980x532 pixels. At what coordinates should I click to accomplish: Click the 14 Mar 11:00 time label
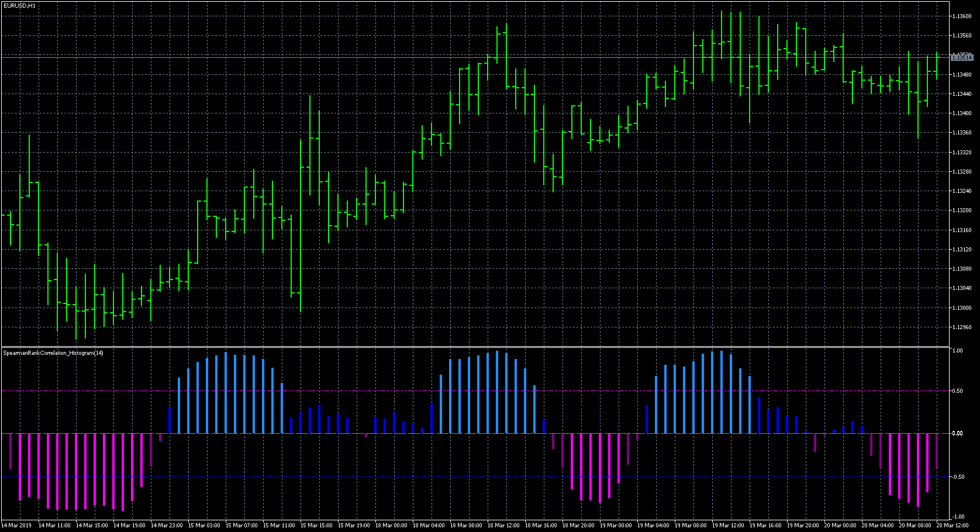tap(54, 526)
